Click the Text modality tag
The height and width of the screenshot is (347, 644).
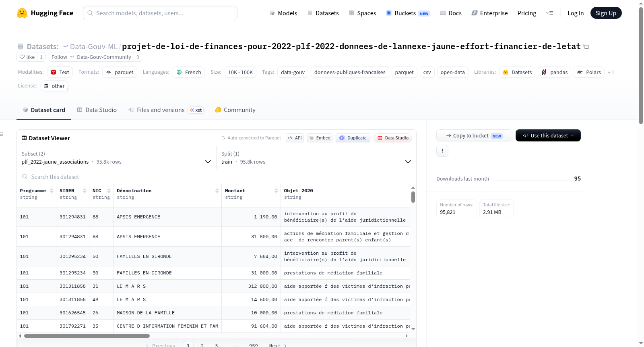coord(60,72)
